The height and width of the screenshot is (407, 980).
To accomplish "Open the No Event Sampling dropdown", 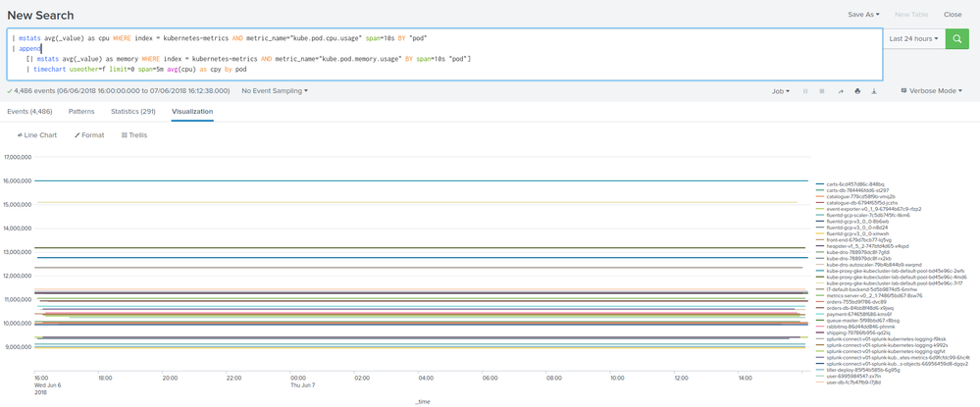I will [275, 91].
